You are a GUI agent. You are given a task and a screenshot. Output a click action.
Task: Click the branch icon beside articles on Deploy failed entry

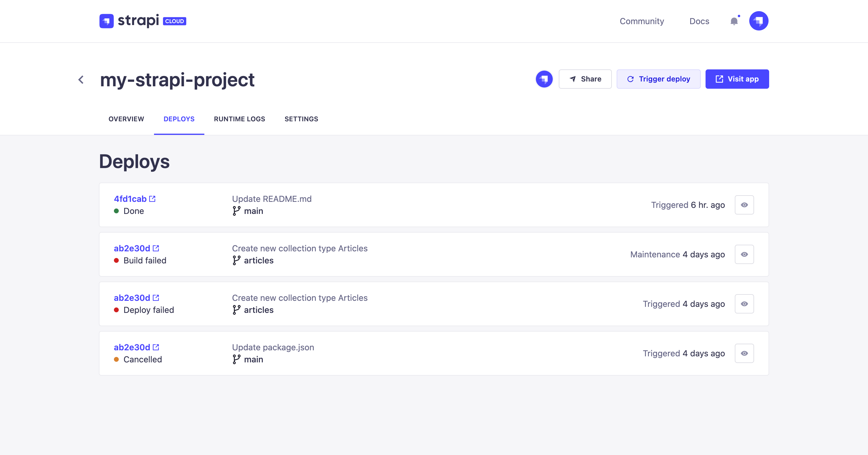236,310
